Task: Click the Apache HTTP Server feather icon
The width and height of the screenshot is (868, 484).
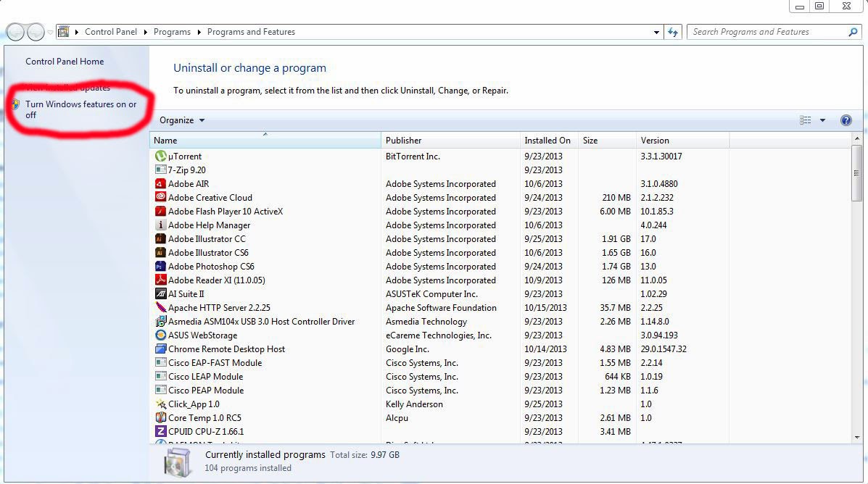Action: [160, 307]
